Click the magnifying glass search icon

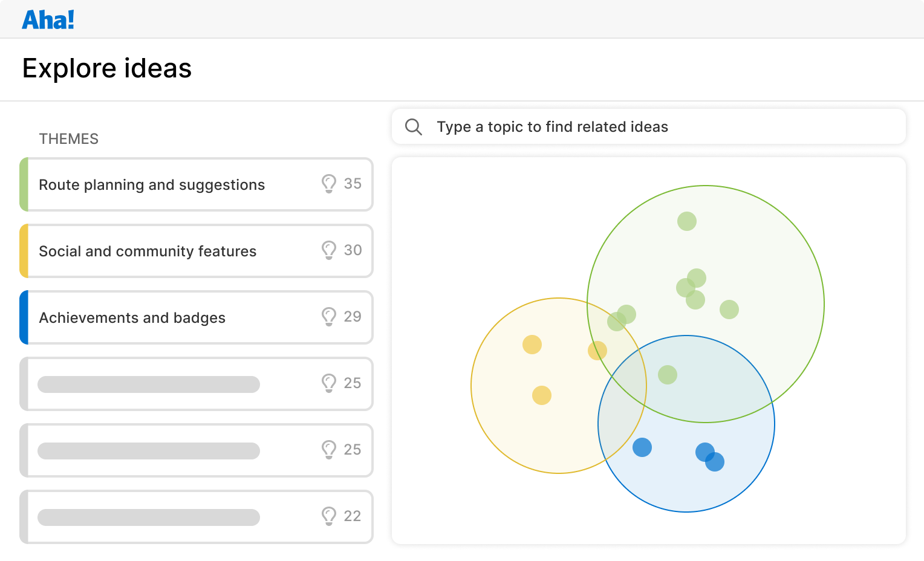coord(414,126)
